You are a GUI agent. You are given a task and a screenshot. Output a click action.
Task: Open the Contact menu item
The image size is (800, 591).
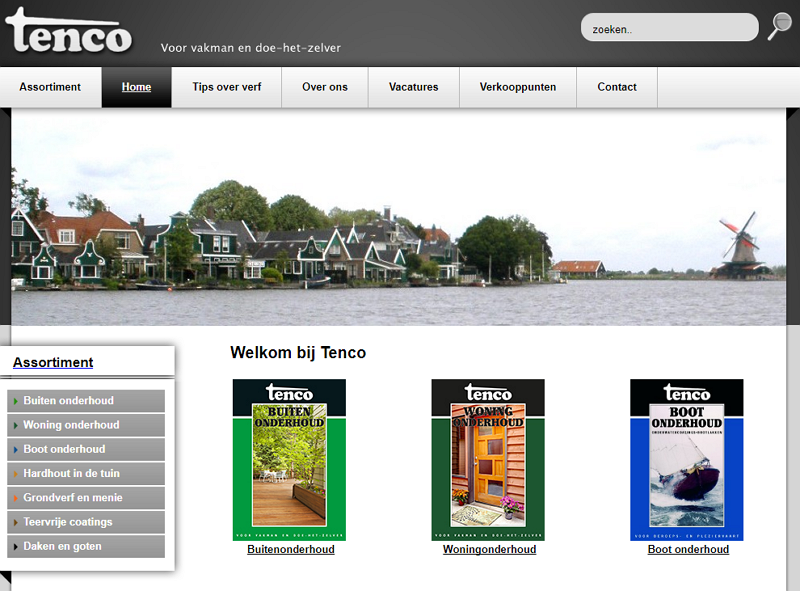coord(617,87)
